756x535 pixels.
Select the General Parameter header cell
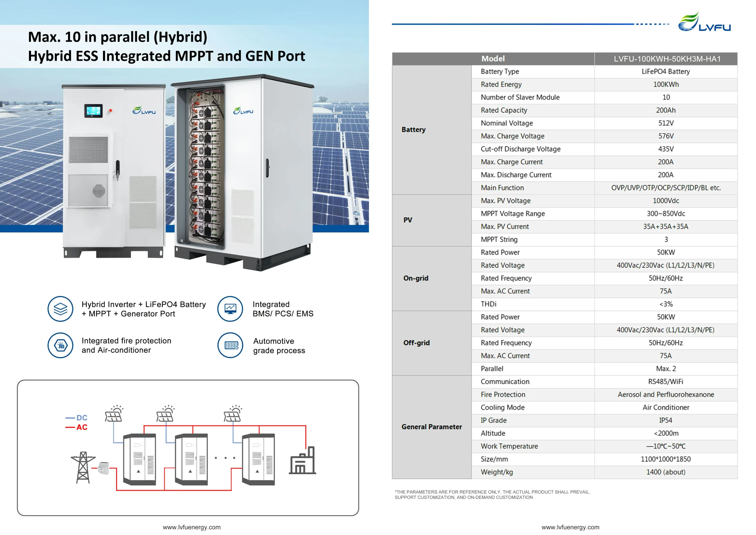coord(432,427)
